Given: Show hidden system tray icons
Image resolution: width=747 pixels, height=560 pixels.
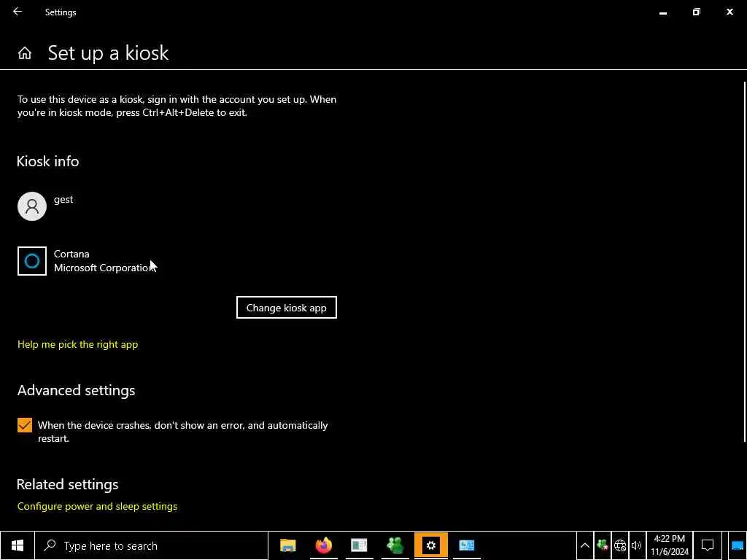Looking at the screenshot, I should coord(585,545).
